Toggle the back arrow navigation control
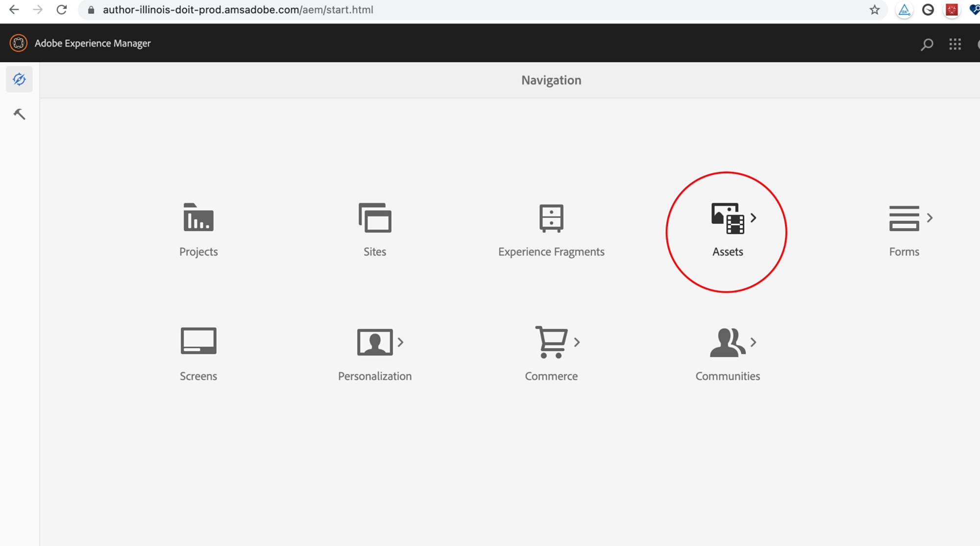This screenshot has height=546, width=980. point(14,10)
